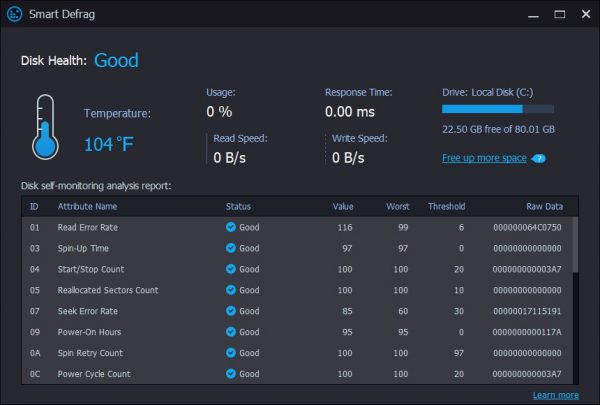
Task: Click the Start/Stop Count status checkmark
Action: tap(231, 269)
